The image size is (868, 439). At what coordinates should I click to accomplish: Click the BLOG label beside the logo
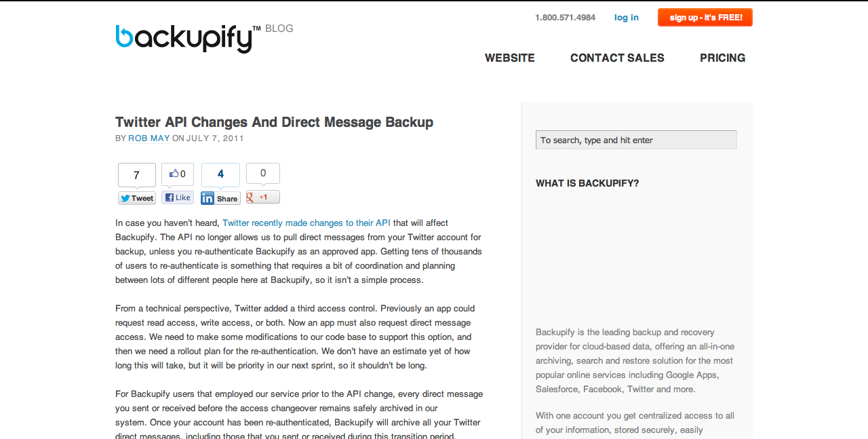pos(279,28)
